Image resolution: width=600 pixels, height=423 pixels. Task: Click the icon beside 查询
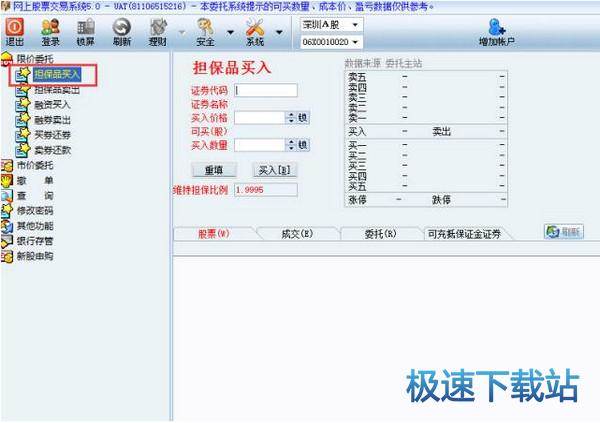point(7,195)
